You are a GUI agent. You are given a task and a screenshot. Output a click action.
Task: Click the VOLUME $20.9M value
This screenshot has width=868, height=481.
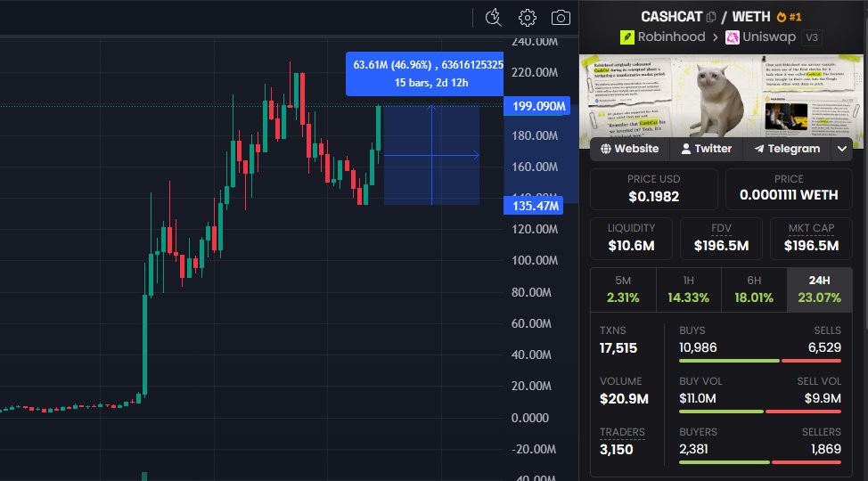pyautogui.click(x=624, y=399)
